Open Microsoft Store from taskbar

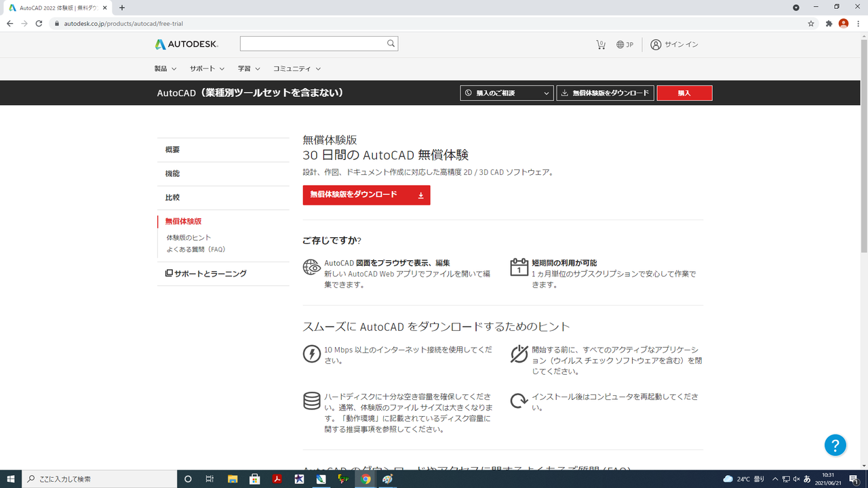tap(255, 479)
